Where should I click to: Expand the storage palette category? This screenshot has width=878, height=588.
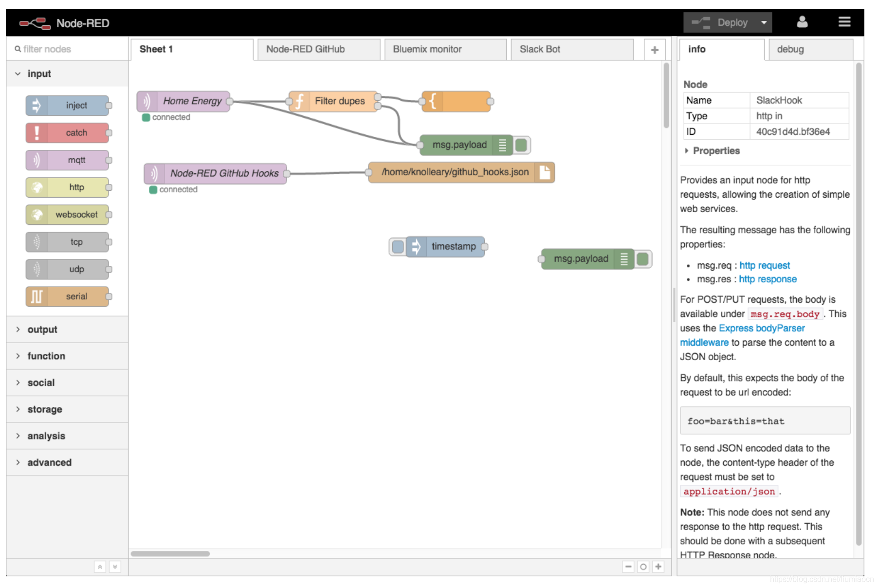[x=67, y=409]
